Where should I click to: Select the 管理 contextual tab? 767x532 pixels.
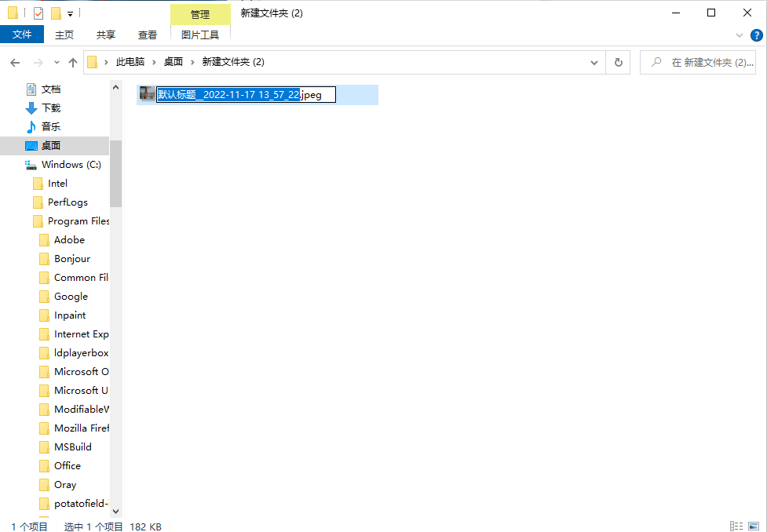click(x=200, y=14)
